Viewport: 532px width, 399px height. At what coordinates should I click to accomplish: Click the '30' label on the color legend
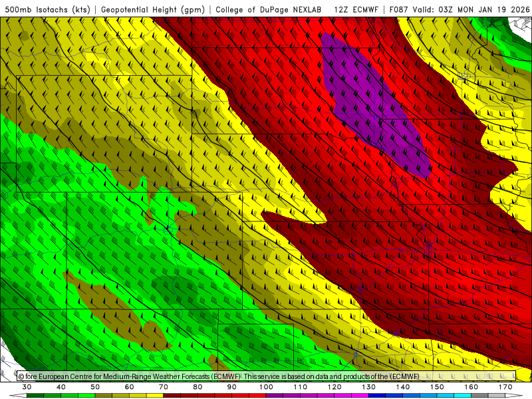coord(27,387)
